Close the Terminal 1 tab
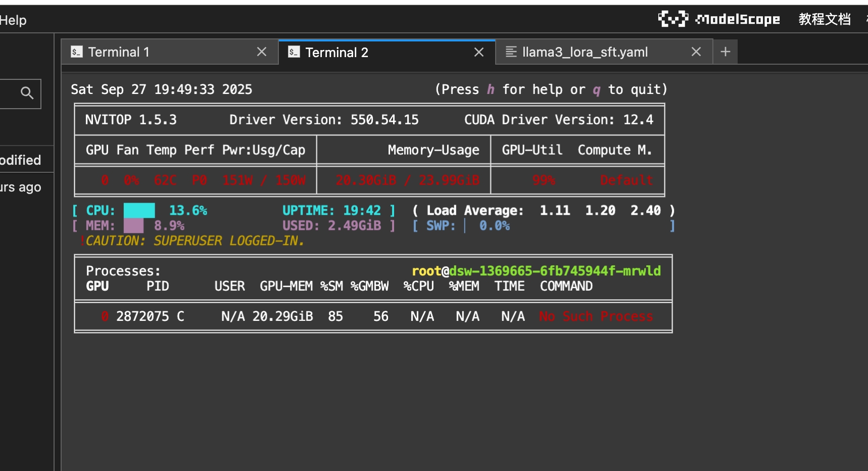868x471 pixels. tap(261, 52)
